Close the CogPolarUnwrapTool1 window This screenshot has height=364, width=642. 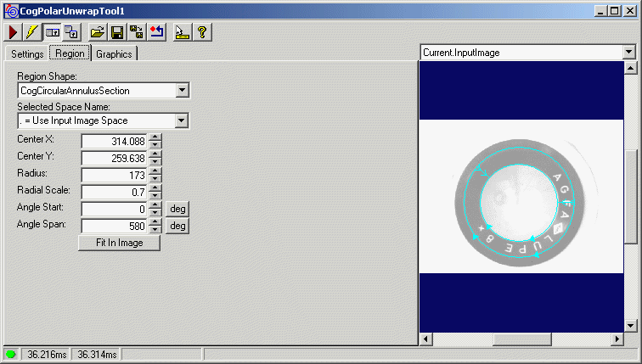(x=630, y=11)
